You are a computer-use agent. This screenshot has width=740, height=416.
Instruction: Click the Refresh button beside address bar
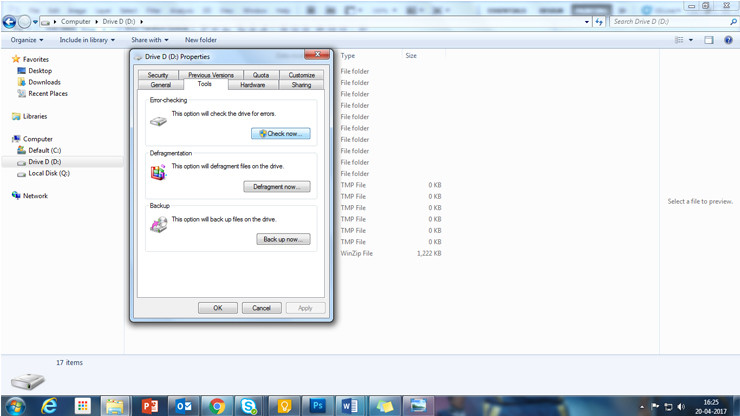click(x=599, y=22)
